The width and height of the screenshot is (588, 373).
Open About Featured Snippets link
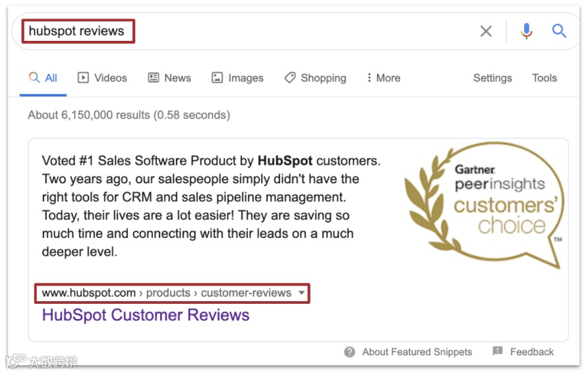tap(417, 352)
